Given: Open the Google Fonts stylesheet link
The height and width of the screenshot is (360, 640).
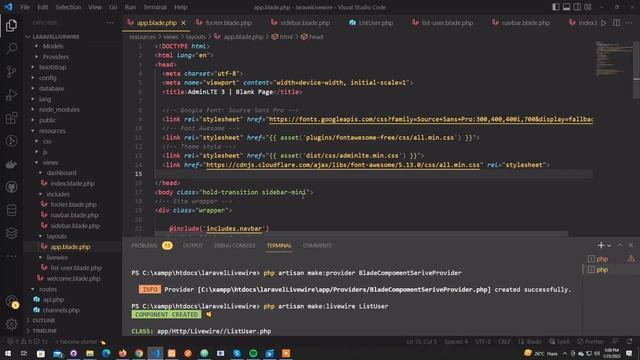Looking at the screenshot, I should click(x=431, y=119).
